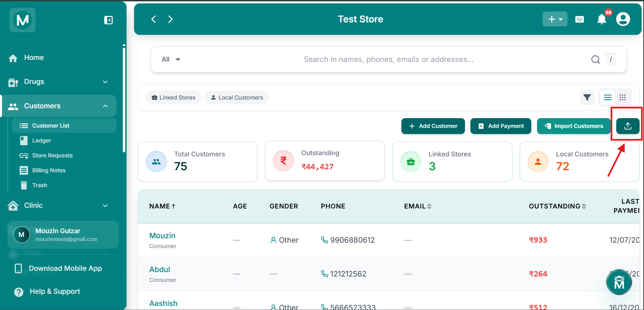Focus the customer search input field
The height and width of the screenshot is (310, 644).
388,60
